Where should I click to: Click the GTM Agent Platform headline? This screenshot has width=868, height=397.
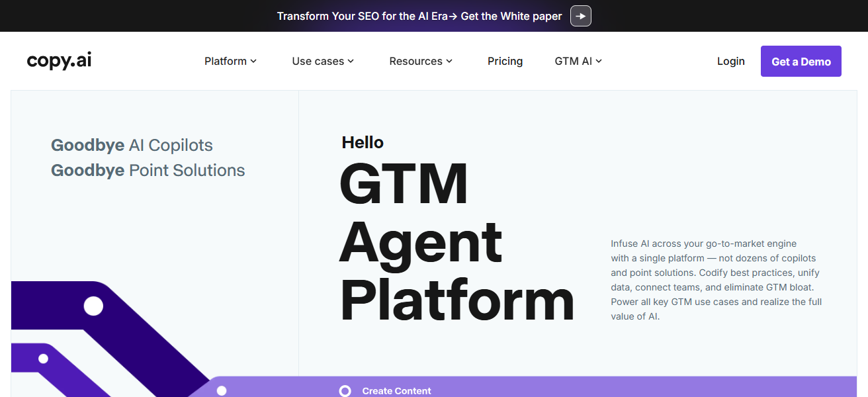(456, 242)
